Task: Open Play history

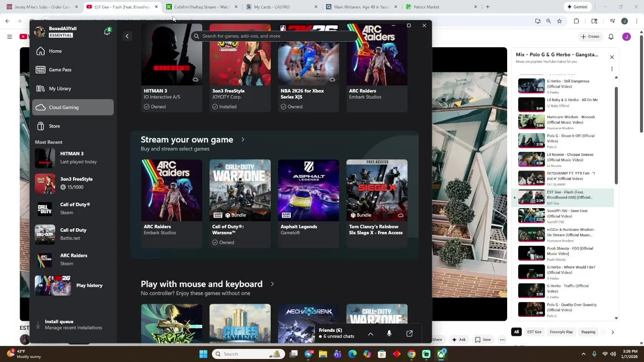Action: click(x=73, y=286)
